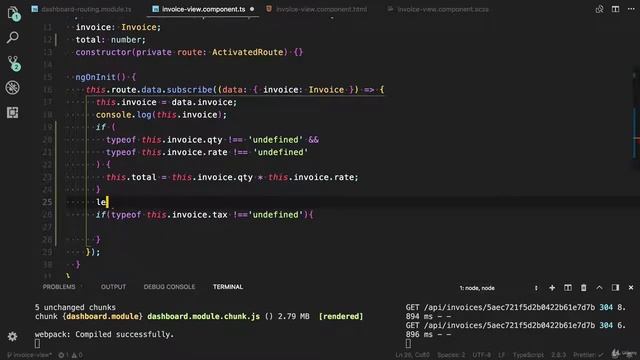Open the DEBUG CONSOLE panel tab
Screen dimensions: 640x360
(x=169, y=287)
